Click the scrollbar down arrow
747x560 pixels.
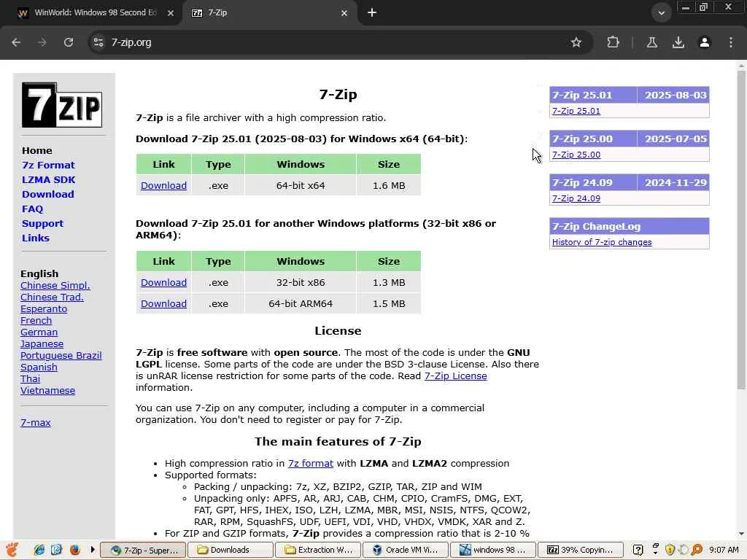(741, 534)
